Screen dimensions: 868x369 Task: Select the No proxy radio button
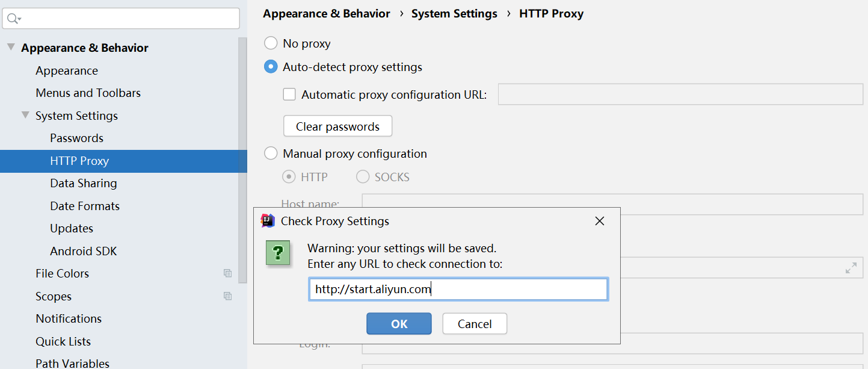(271, 43)
